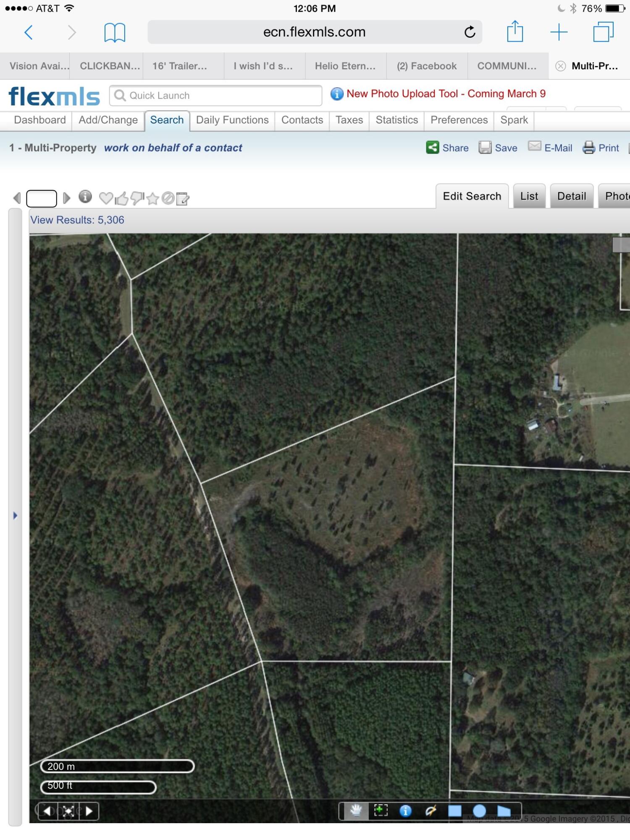The height and width of the screenshot is (840, 630).
Task: Select the pan hand map tool
Action: tap(356, 810)
